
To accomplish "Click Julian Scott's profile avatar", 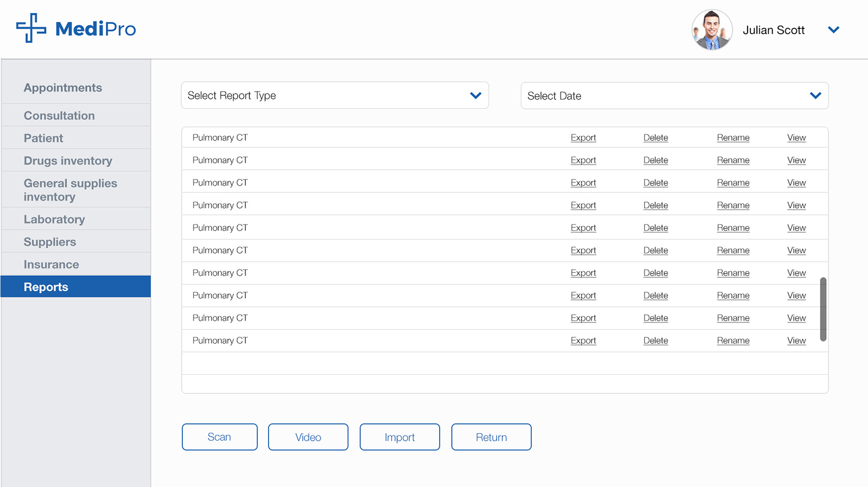I will pos(712,30).
